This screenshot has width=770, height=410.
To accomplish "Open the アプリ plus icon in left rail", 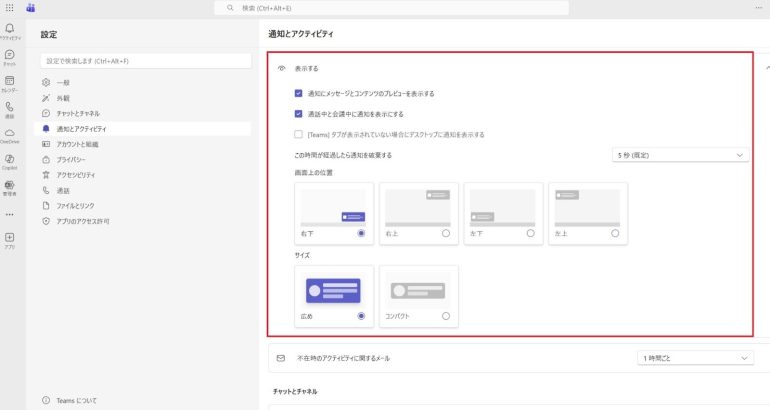I will 9,238.
